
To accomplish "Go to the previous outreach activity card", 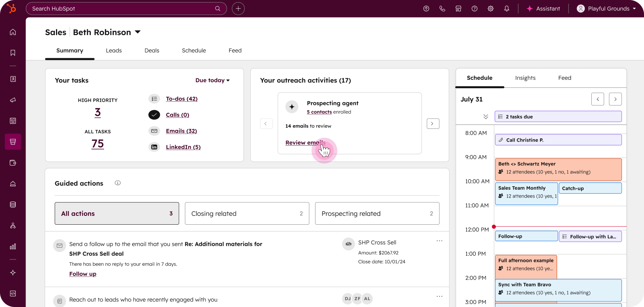I will tap(266, 124).
